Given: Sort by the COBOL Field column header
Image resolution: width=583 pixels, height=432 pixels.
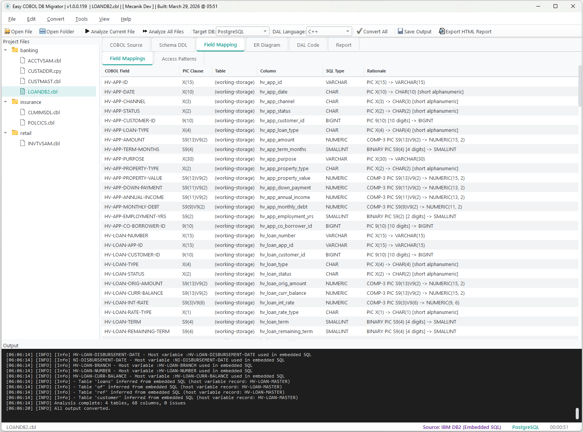Looking at the screenshot, I should (x=140, y=71).
